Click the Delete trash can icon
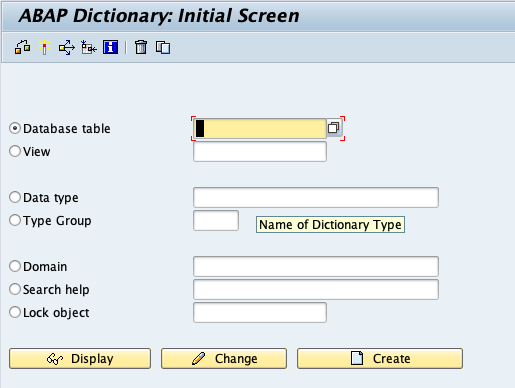515x388 pixels. tap(141, 47)
